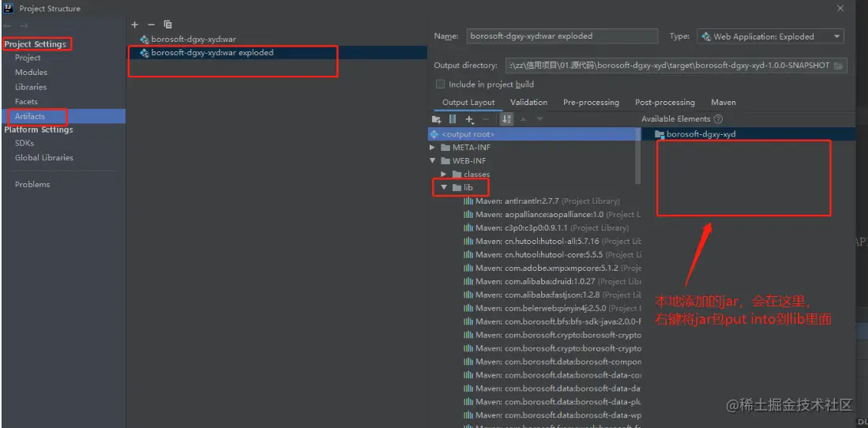The width and height of the screenshot is (868, 428).
Task: Enable Include in project build
Action: pyautogui.click(x=440, y=84)
